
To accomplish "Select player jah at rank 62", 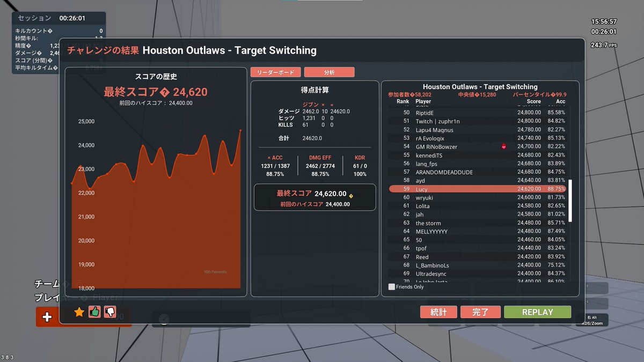I will click(x=477, y=215).
